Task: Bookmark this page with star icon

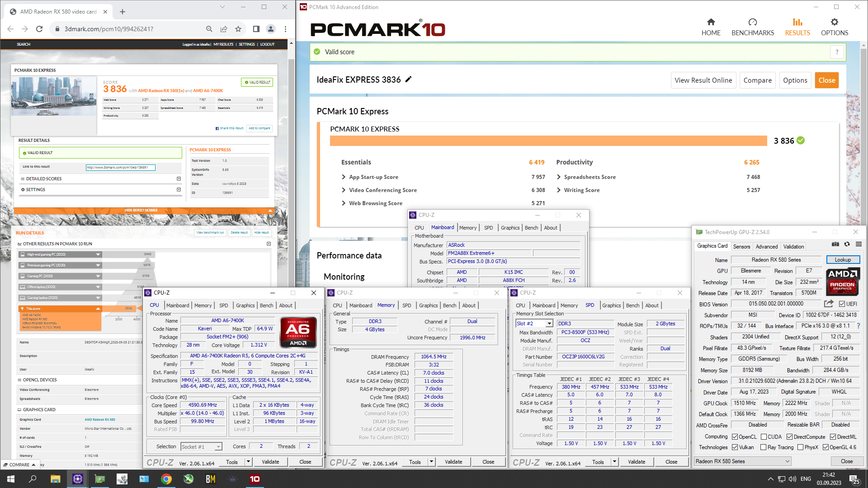Action: [x=238, y=29]
